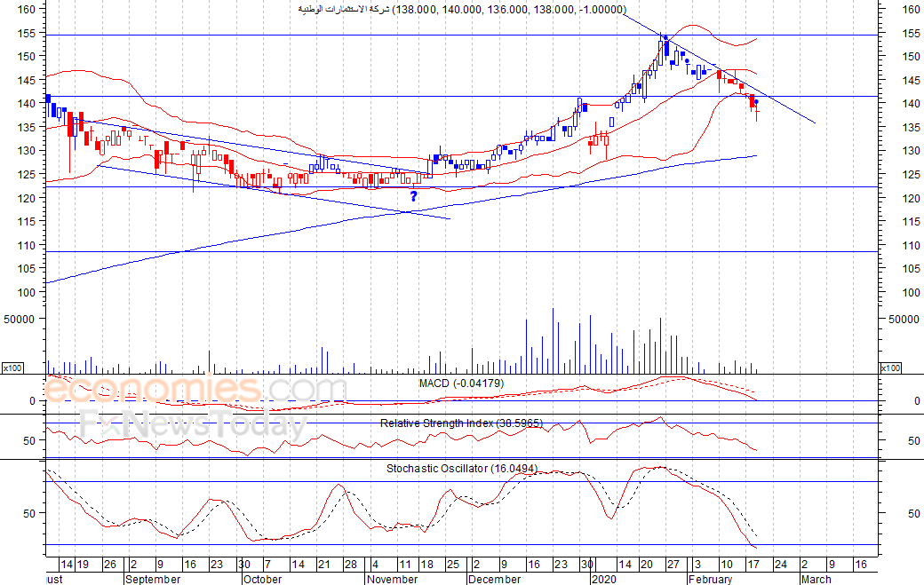Click the 160 label on the left price axis
The height and width of the screenshot is (585, 924).
point(27,9)
